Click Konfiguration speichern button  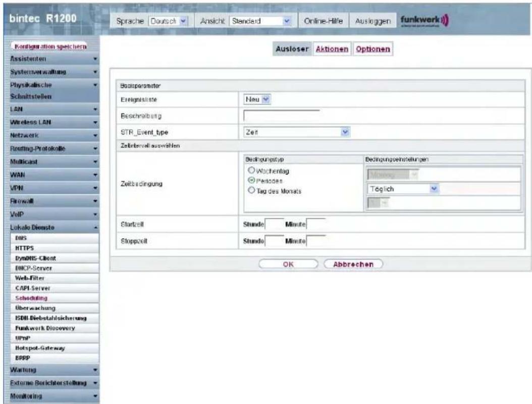[50, 46]
